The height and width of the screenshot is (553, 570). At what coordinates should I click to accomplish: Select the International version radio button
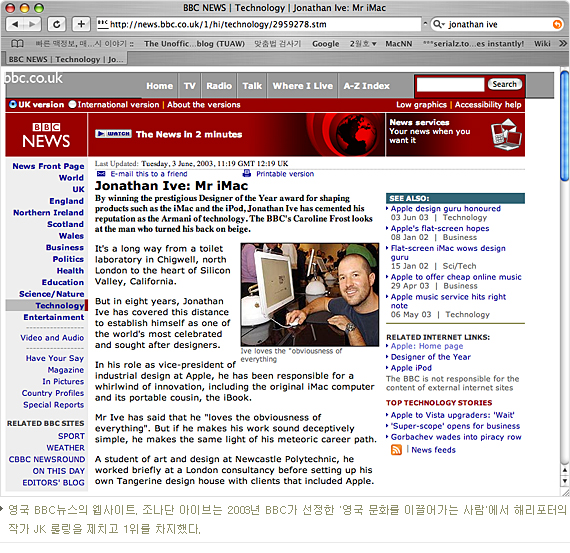coord(72,105)
